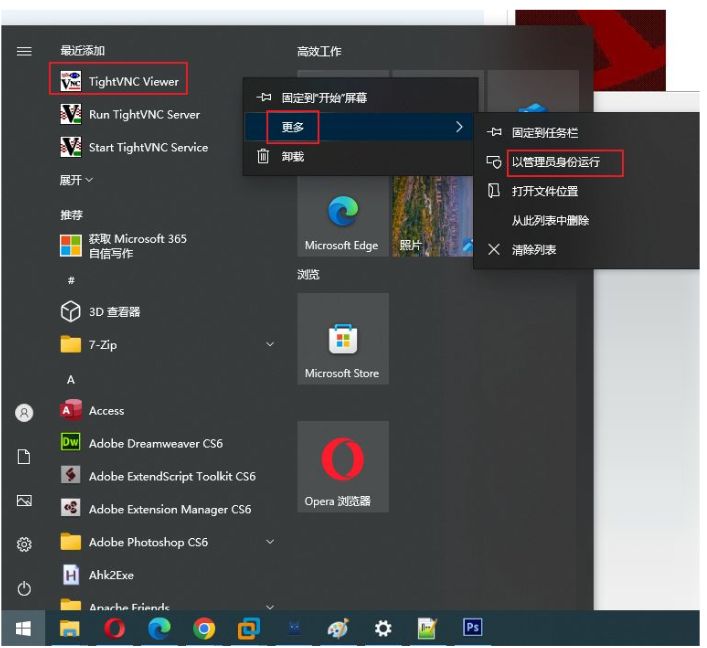The width and height of the screenshot is (707, 648).
Task: Open the 获取 Microsoft 365 suggestion
Action: click(124, 246)
